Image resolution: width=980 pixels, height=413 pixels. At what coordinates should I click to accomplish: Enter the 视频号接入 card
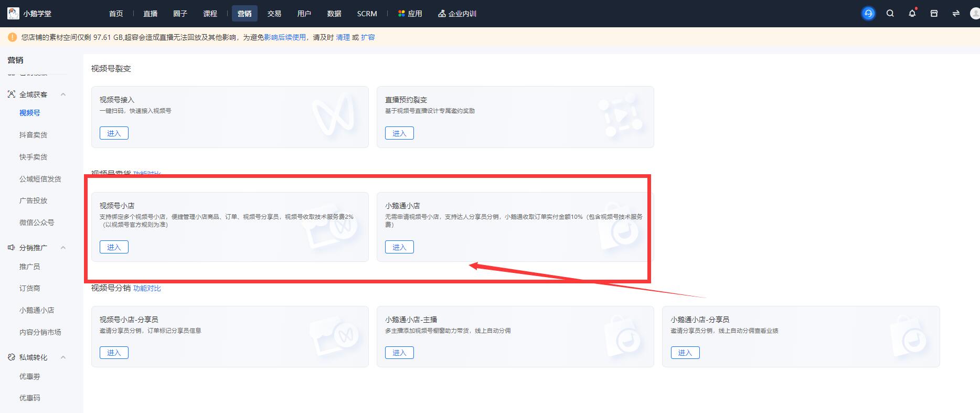[x=114, y=133]
